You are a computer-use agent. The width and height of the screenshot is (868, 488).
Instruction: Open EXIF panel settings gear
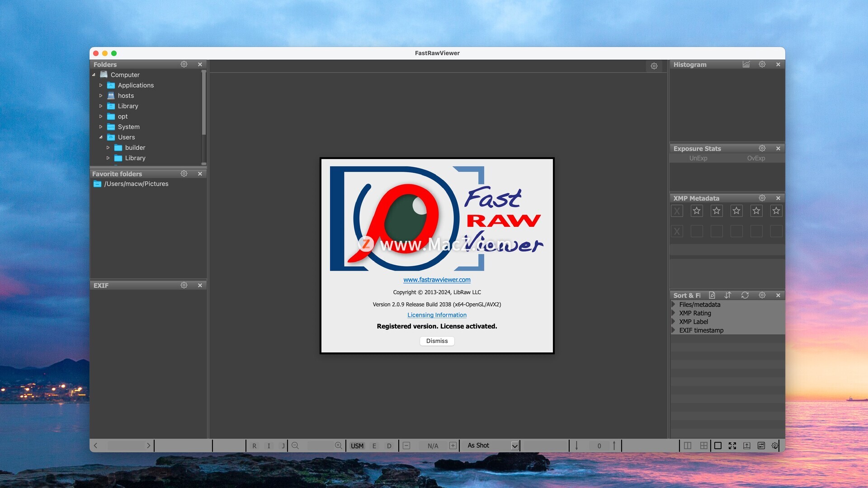point(184,285)
